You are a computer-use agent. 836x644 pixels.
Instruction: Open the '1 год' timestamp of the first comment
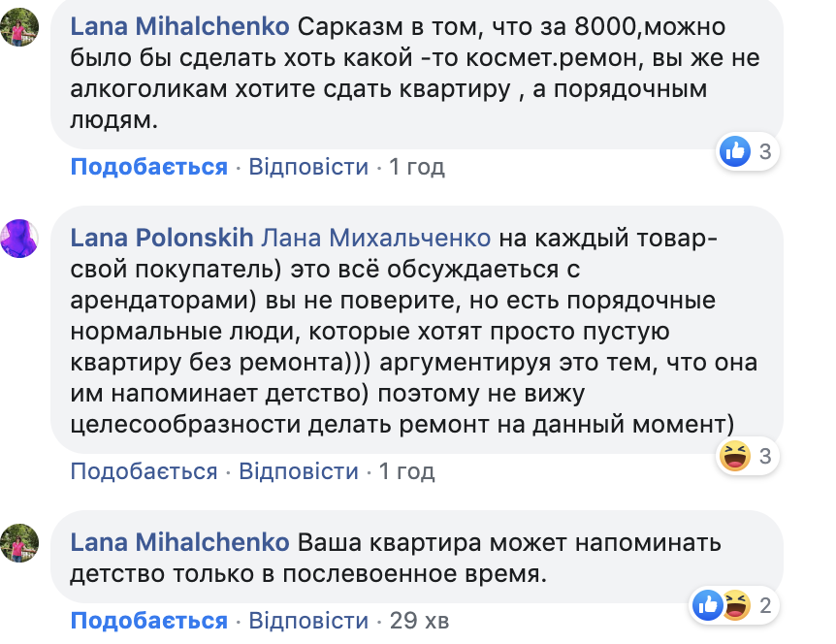pyautogui.click(x=416, y=167)
